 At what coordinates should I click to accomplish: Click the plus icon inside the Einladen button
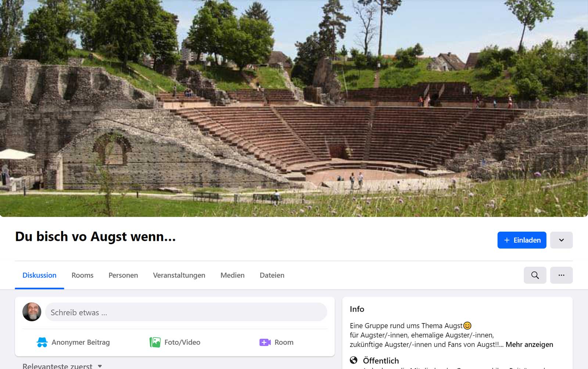(x=507, y=240)
